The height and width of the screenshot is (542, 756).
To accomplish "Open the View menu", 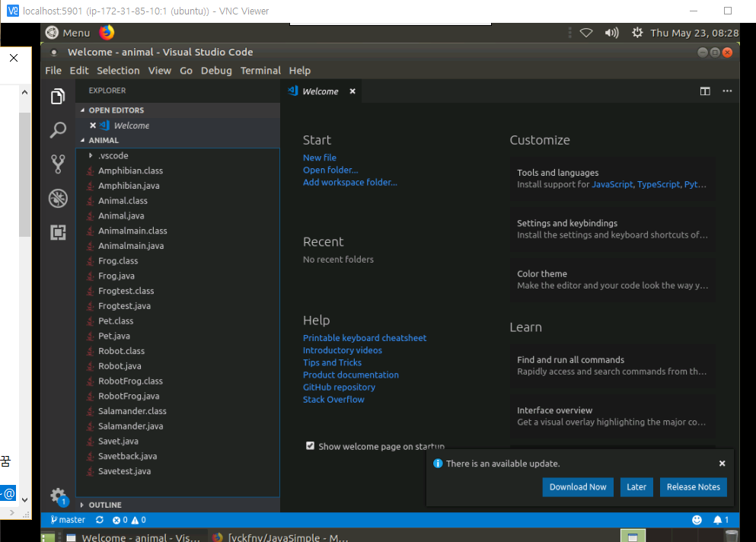I will click(x=160, y=70).
